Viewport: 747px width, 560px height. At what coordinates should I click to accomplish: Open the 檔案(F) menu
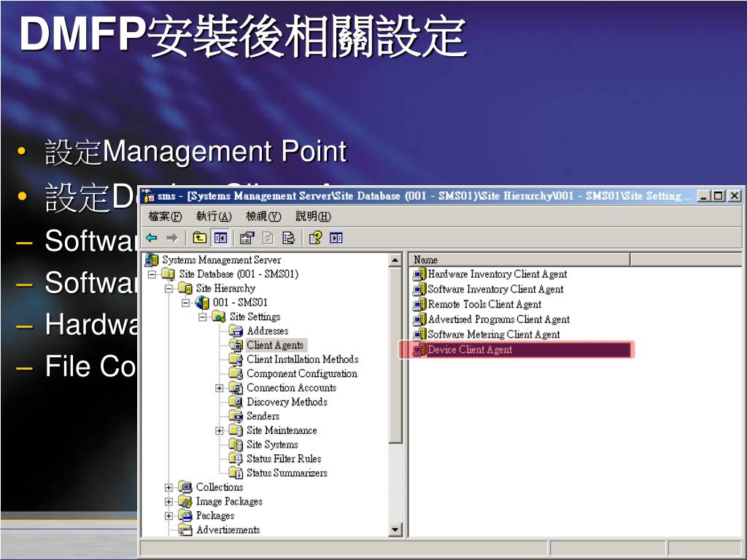pos(165,217)
